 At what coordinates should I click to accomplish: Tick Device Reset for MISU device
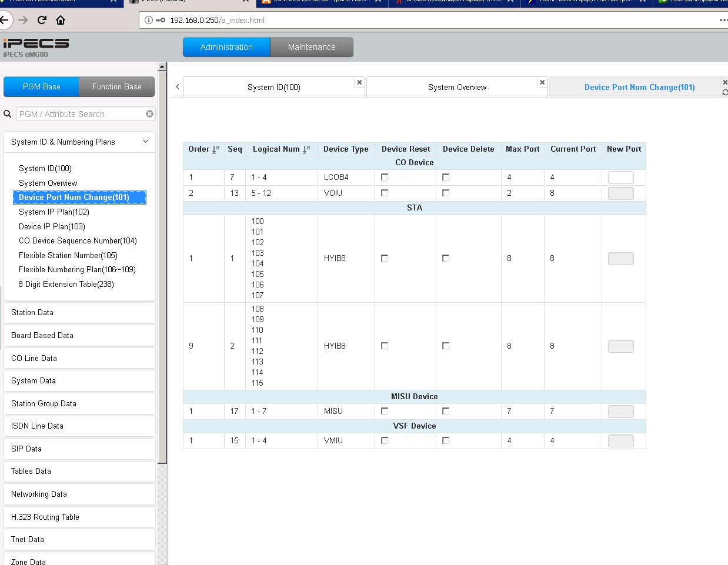pyautogui.click(x=385, y=411)
